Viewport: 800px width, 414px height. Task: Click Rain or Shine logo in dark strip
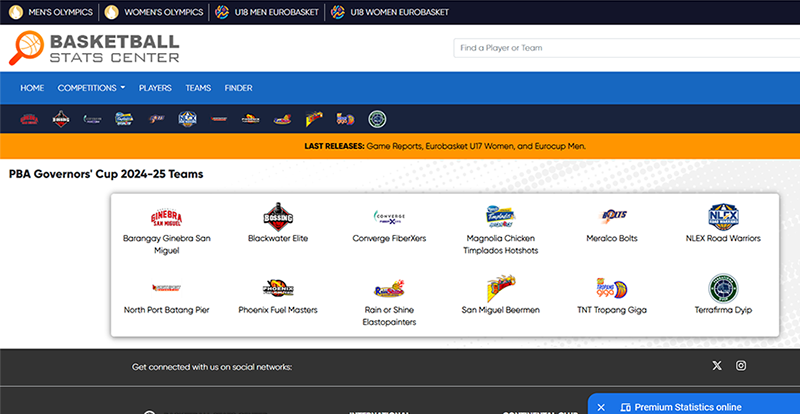(x=282, y=119)
